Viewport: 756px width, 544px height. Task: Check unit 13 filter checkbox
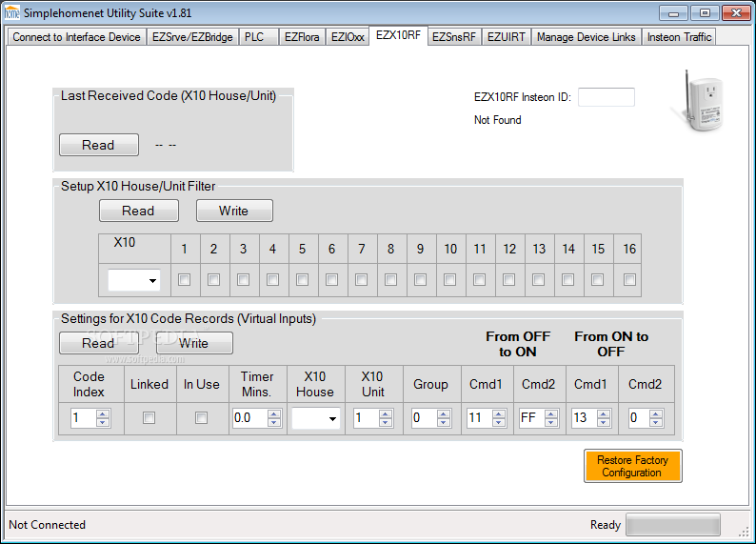pyautogui.click(x=539, y=280)
